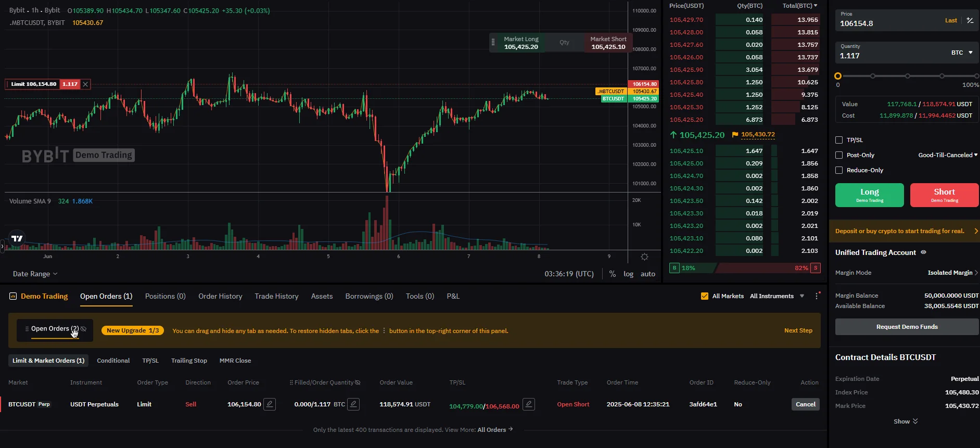
Task: Switch to the Order History tab
Action: click(x=220, y=296)
